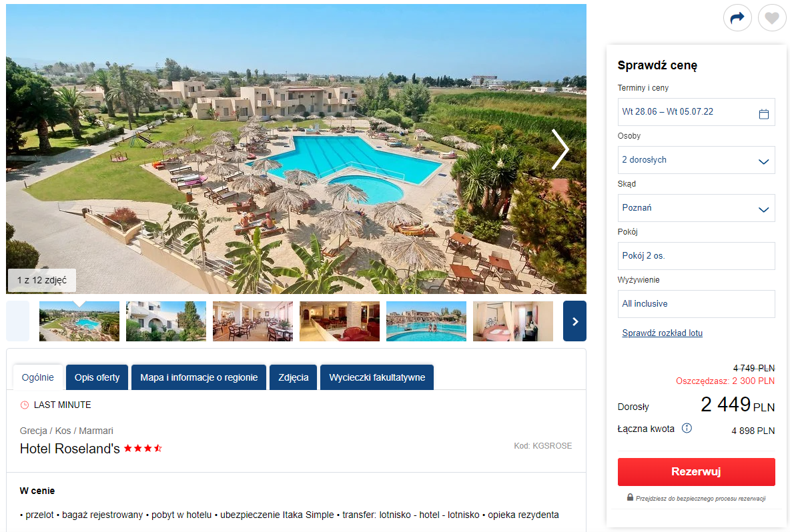The height and width of the screenshot is (532, 790).
Task: Click info icon beside Łączna kwota
Action: [x=687, y=428]
